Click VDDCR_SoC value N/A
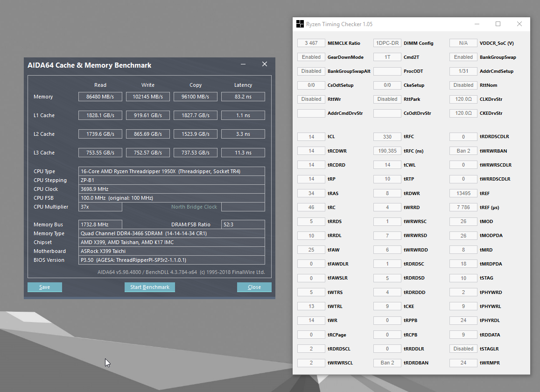This screenshot has width=540, height=392. pos(463,43)
